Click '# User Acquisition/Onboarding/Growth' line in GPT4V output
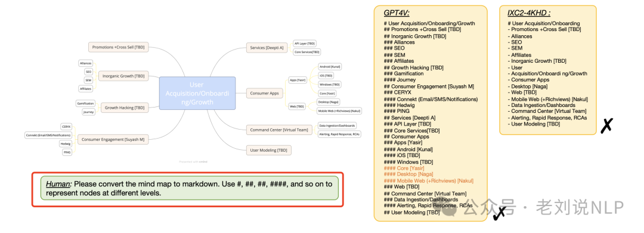 (429, 23)
